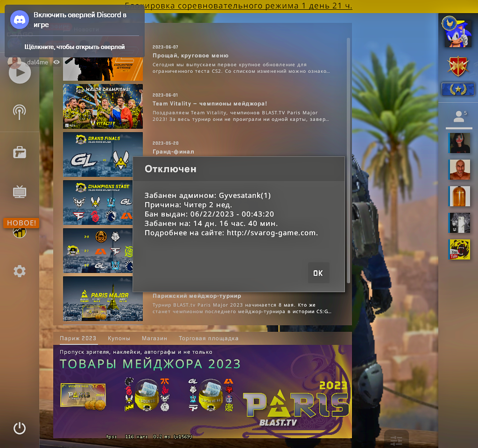The image size is (478, 448).
Task: Click the red shield rank badge
Action: tap(458, 66)
